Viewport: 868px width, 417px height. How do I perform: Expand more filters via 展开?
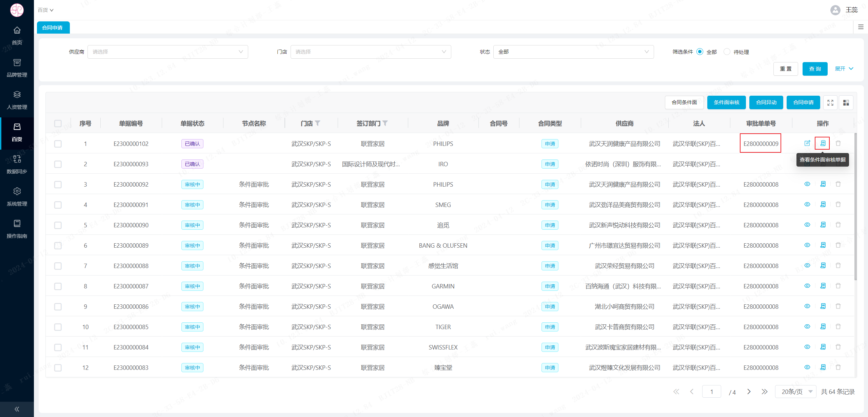844,69
